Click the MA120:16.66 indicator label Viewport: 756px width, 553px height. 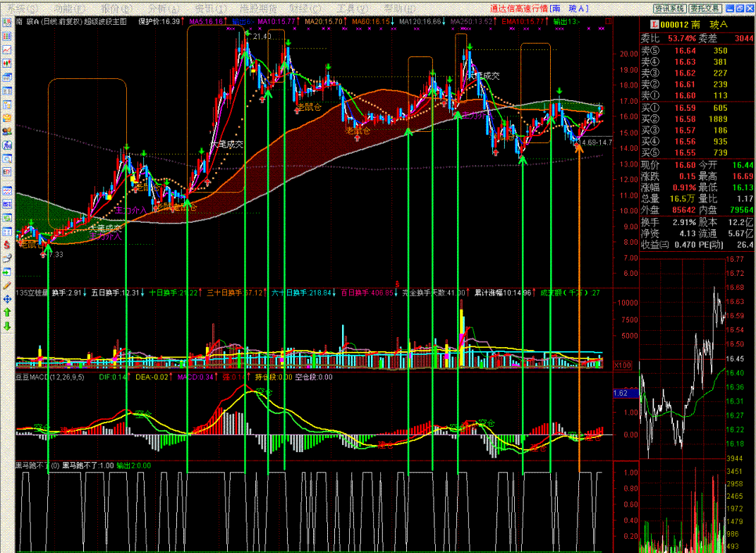420,22
